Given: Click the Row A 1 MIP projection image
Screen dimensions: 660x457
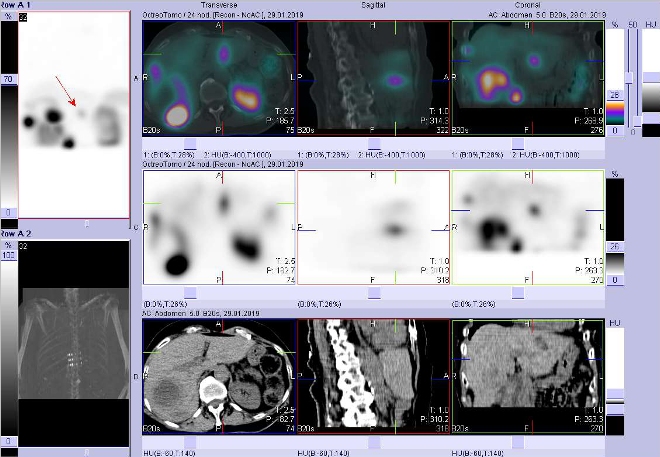Looking at the screenshot, I should 73,115.
